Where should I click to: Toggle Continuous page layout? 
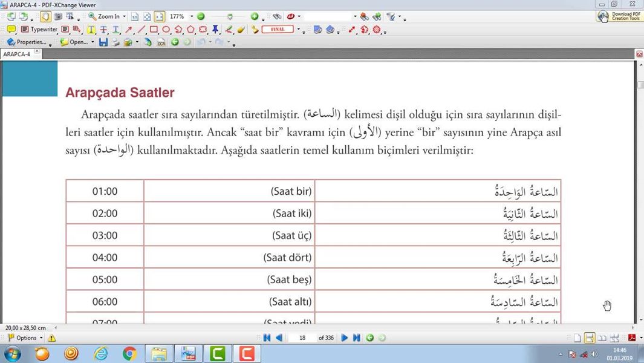point(590,338)
